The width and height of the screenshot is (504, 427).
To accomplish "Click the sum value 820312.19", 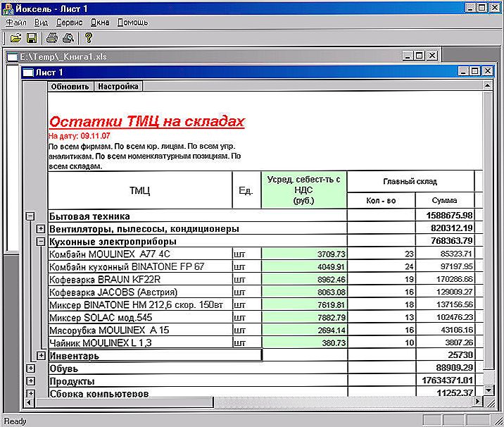I will pos(452,228).
